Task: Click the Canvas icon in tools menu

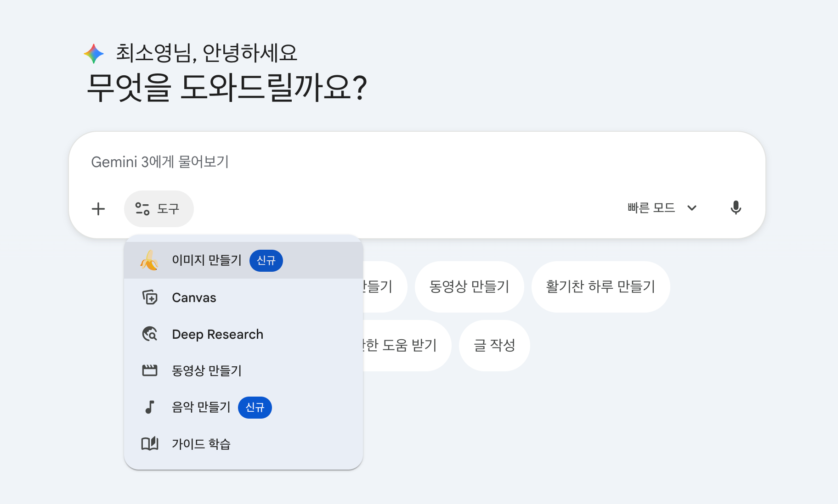Action: 150,297
